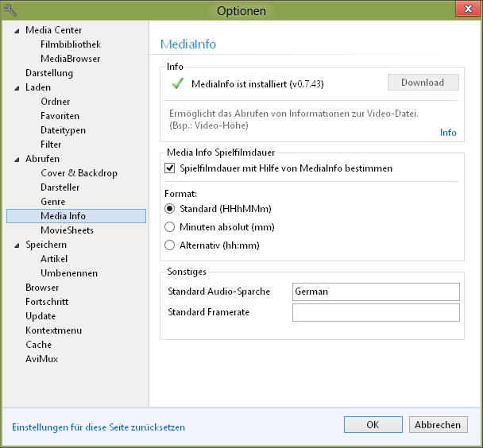483x448 pixels.
Task: Click the wrench icon in title bar
Action: (x=10, y=10)
